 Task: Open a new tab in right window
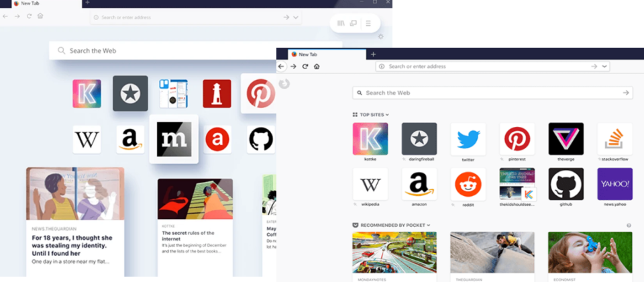[x=373, y=54]
